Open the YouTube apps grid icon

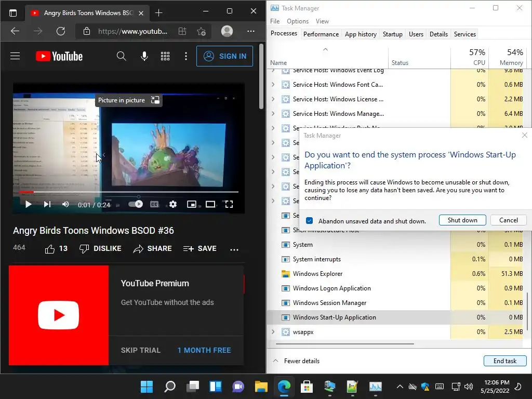pyautogui.click(x=165, y=56)
